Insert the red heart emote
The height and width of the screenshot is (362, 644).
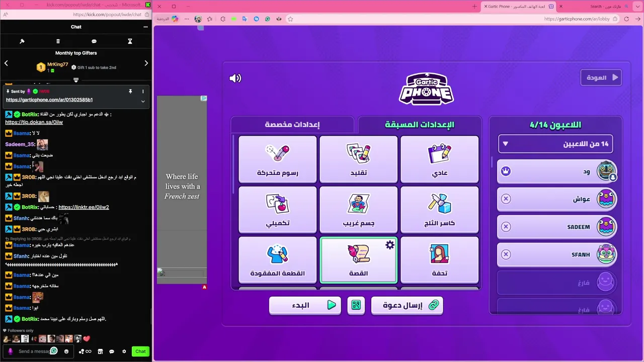(87, 339)
